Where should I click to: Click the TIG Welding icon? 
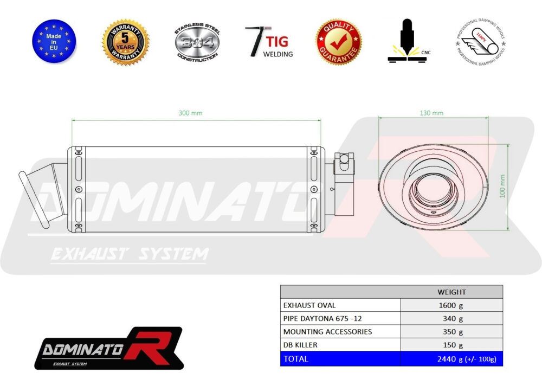(x=269, y=42)
